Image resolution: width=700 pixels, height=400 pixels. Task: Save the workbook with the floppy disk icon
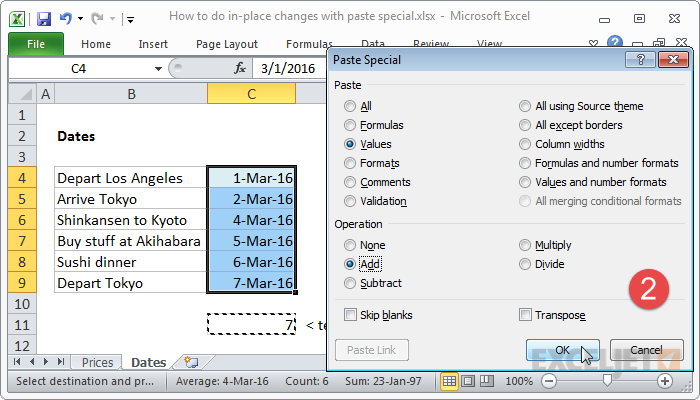pos(44,19)
